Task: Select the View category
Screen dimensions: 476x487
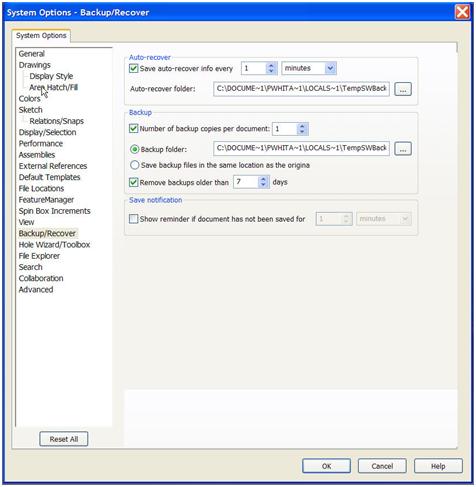Action: (x=26, y=222)
